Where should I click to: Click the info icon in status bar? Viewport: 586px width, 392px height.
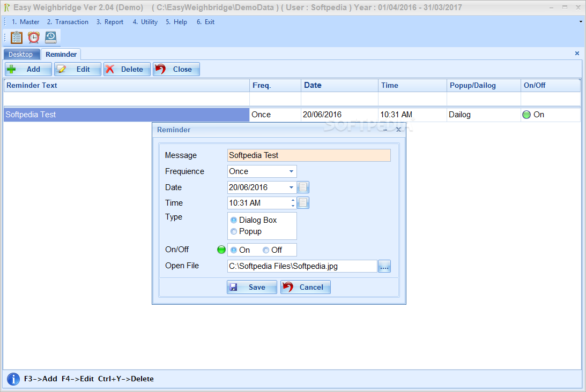point(13,379)
